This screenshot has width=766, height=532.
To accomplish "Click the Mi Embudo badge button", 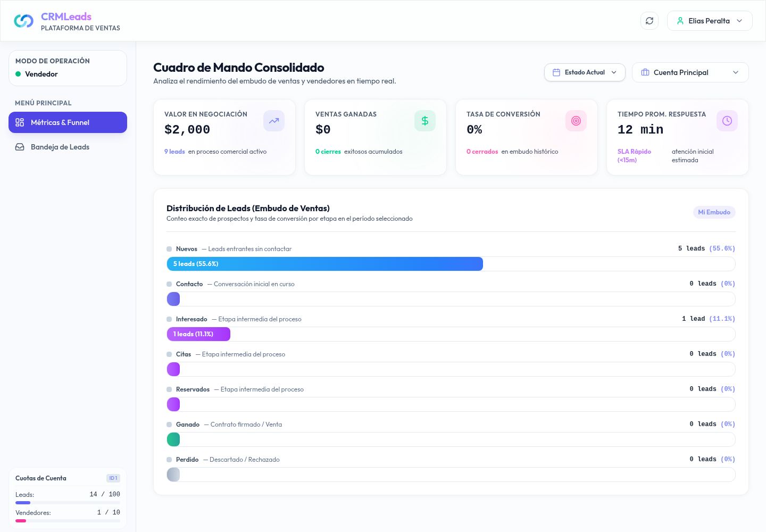I will [x=714, y=212].
